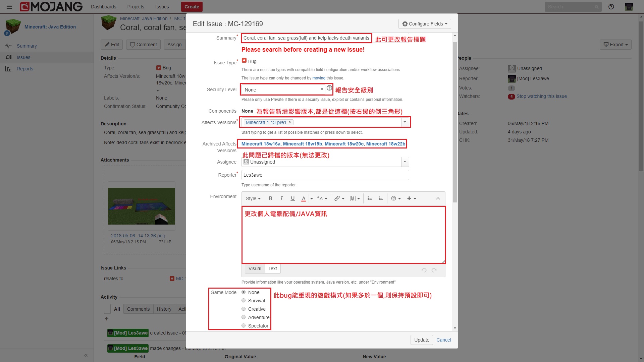Viewport: 644px width, 362px height.
Task: Open the font size formatting dropdown
Action: click(322, 198)
